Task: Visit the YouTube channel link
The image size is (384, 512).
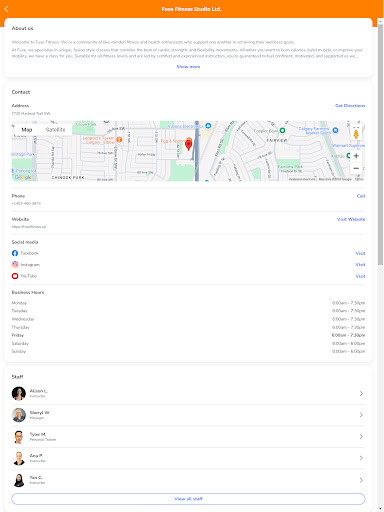Action: point(360,276)
